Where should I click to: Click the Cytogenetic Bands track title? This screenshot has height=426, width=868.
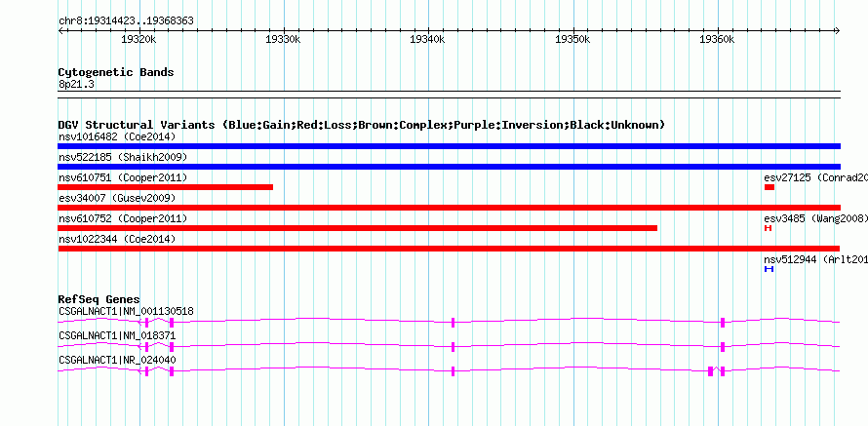point(116,72)
